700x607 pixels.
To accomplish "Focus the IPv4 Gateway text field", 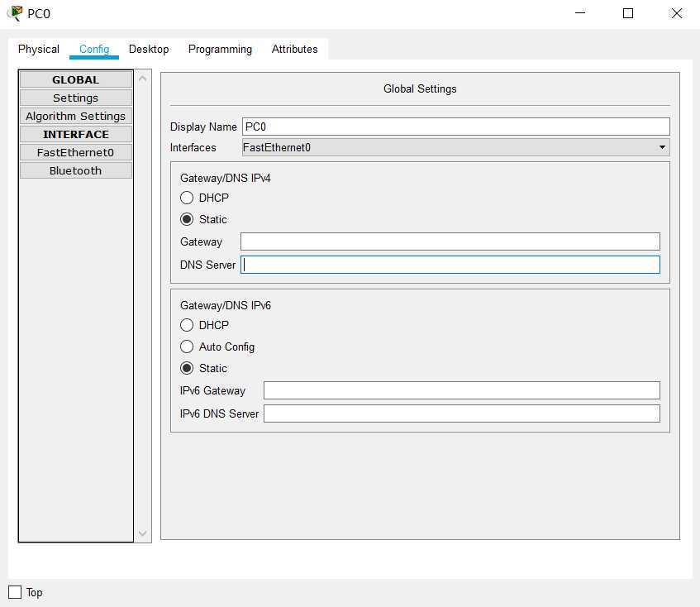I will click(x=450, y=241).
